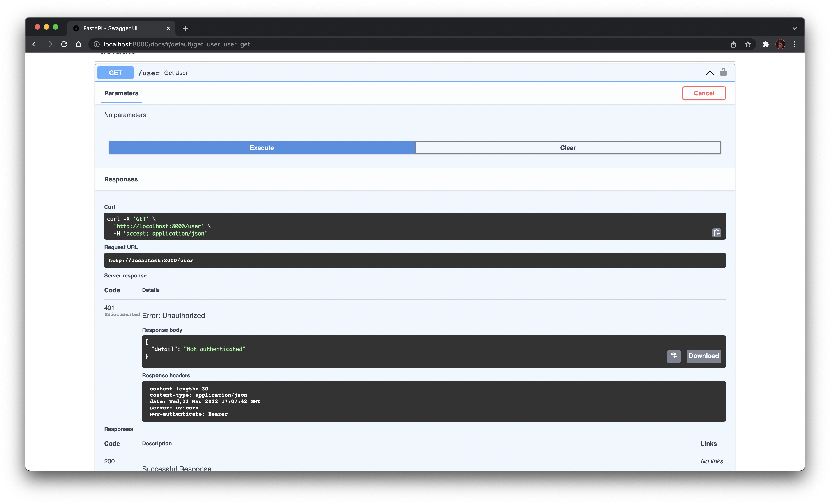Image resolution: width=830 pixels, height=504 pixels.
Task: Copy the response body to clipboard
Action: click(673, 356)
